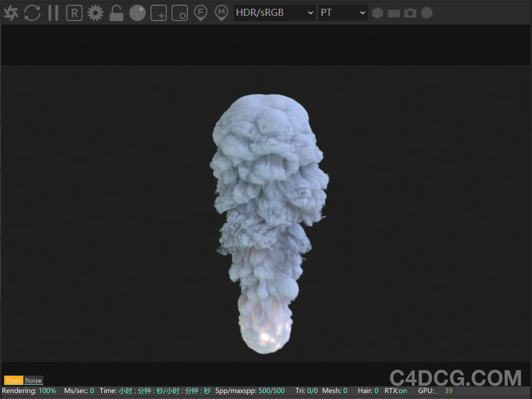
Task: Select the material picker M pin icon
Action: pos(221,13)
